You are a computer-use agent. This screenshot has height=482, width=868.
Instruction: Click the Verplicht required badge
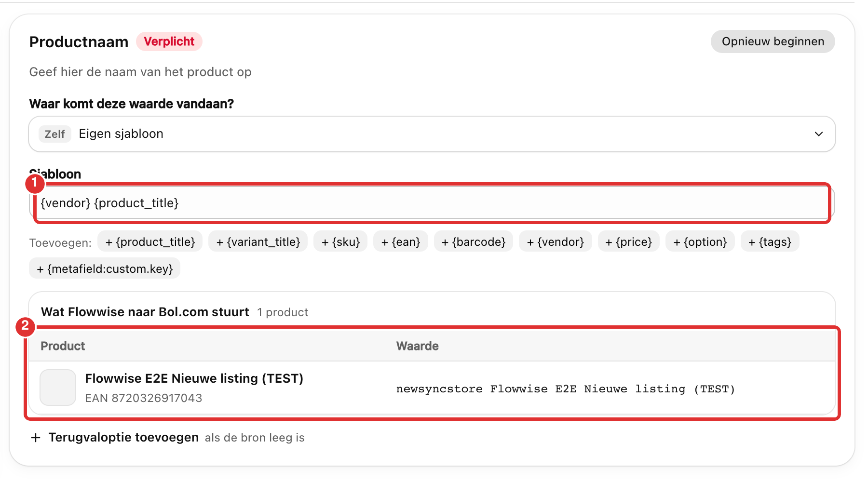point(169,41)
